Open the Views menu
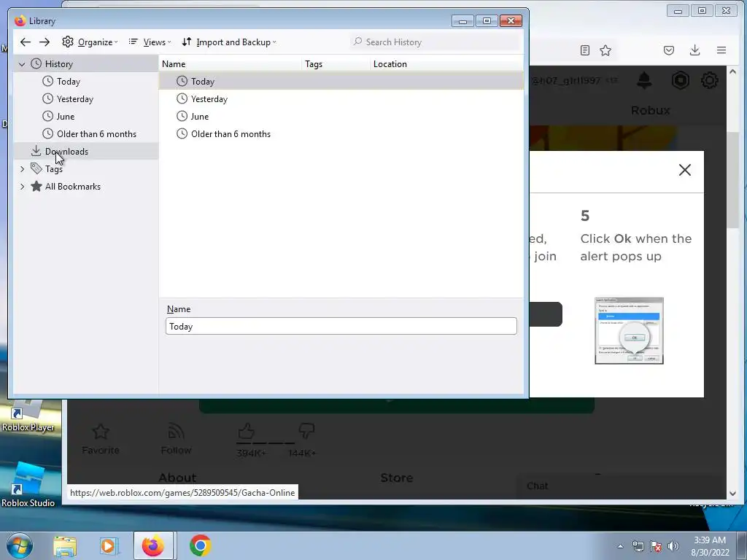Screen dimensions: 747x560 point(150,42)
